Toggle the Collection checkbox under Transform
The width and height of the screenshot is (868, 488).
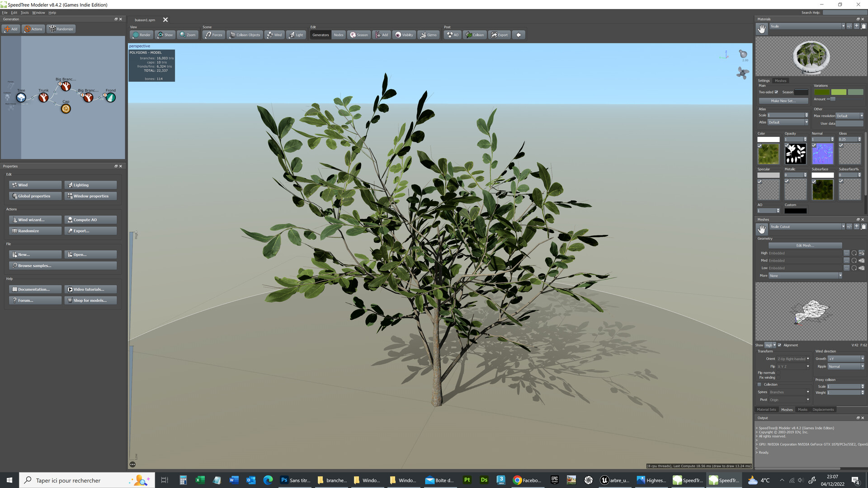tap(759, 384)
